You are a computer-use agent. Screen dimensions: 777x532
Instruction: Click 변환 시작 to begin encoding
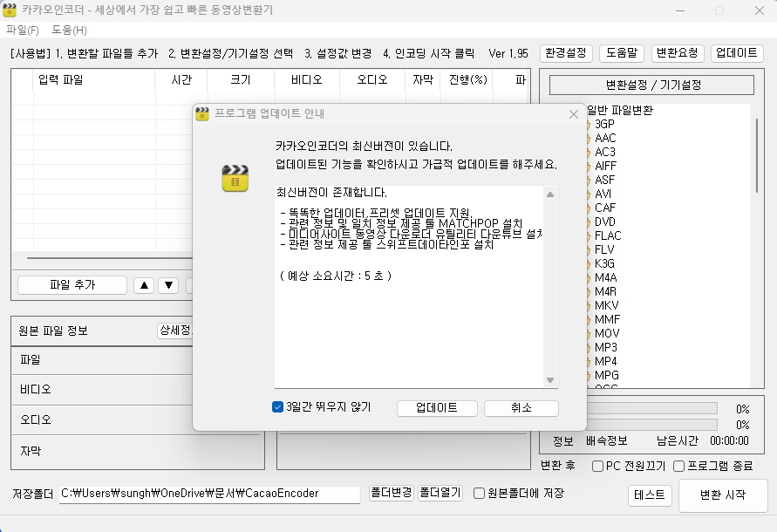pos(723,494)
